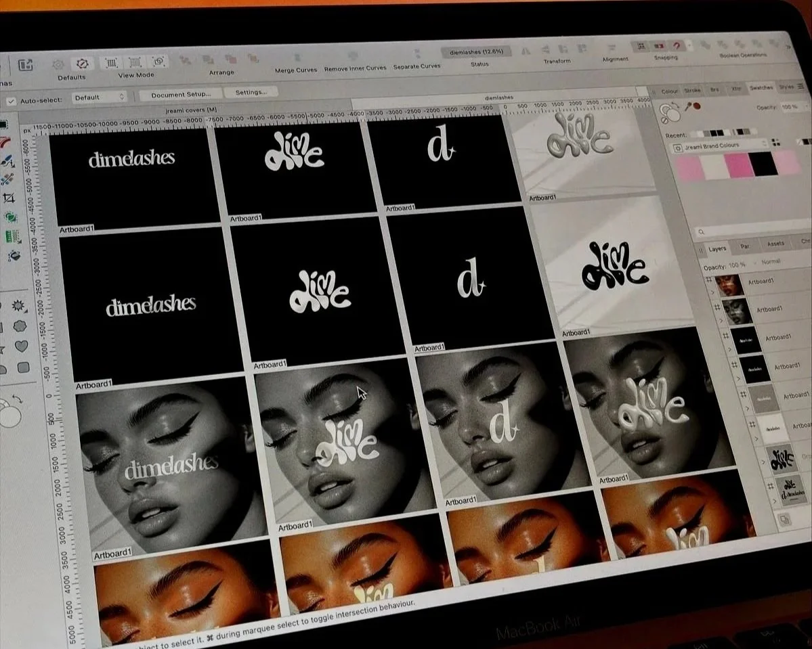
Task: Click the palette grid view icon
Action: pyautogui.click(x=775, y=142)
